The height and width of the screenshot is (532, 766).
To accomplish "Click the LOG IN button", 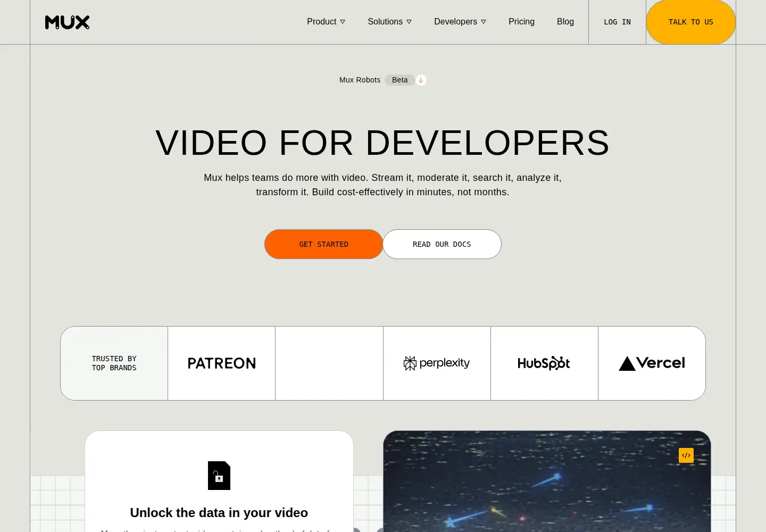I will point(617,22).
